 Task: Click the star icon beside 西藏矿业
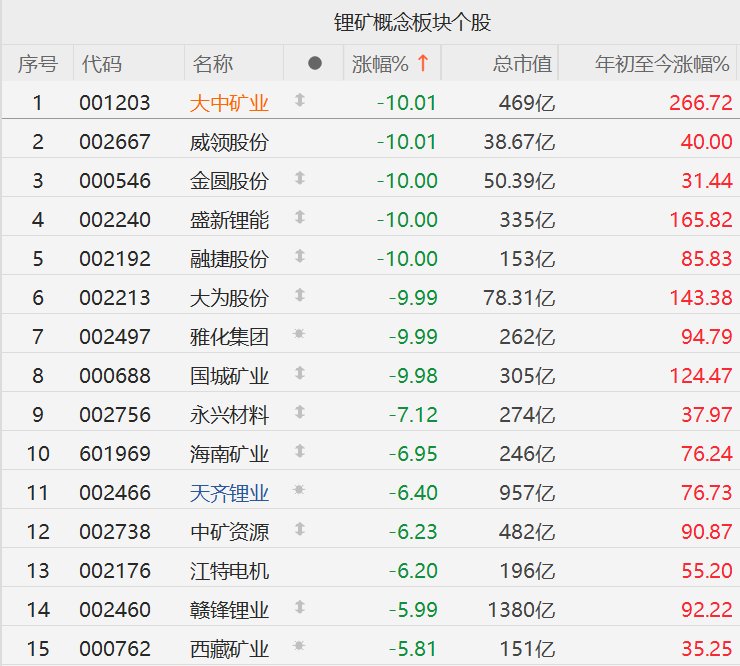[299, 648]
